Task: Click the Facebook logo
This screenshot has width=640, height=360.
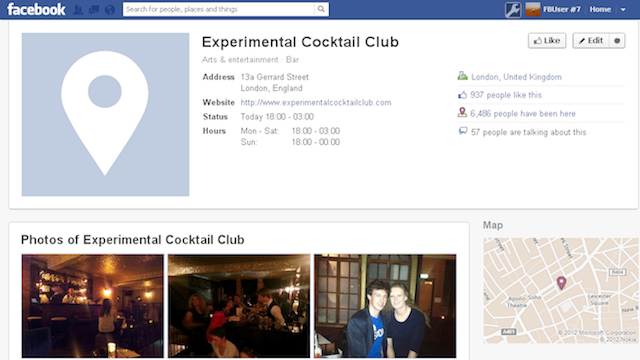Action: [x=36, y=9]
